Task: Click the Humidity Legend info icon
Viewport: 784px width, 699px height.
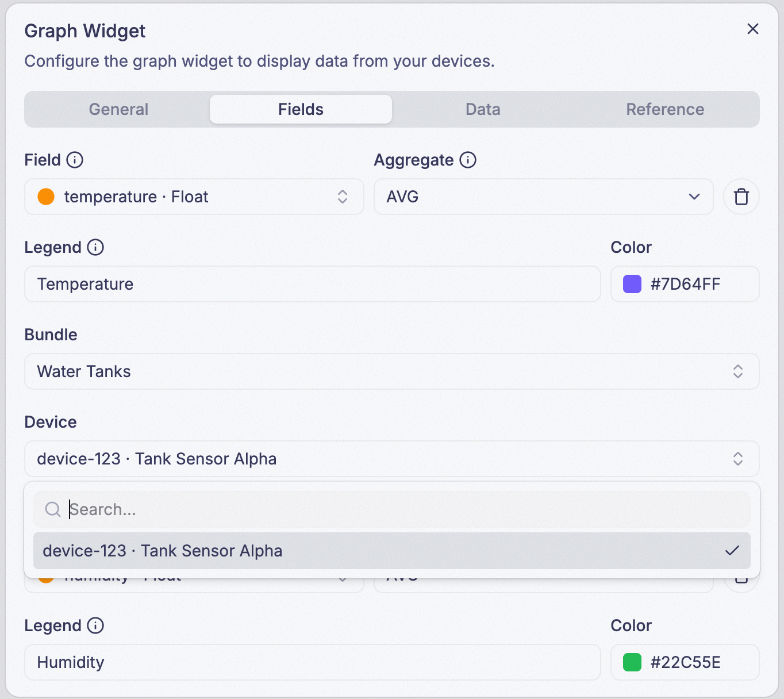Action: tap(95, 625)
